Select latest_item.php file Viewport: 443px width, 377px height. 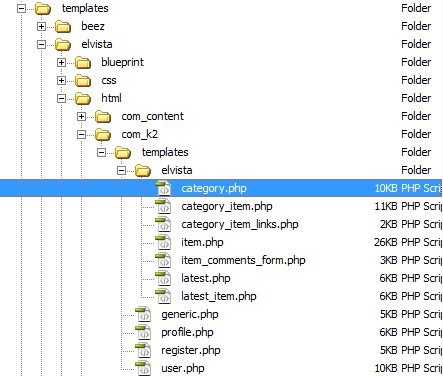[x=219, y=296]
